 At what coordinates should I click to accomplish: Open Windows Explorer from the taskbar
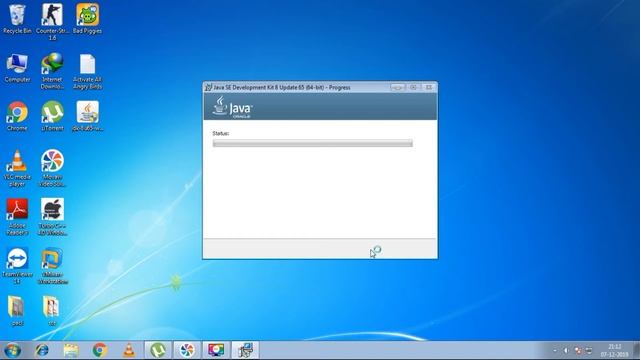click(x=71, y=350)
